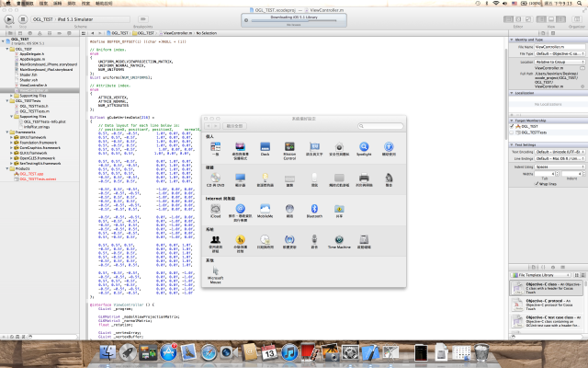Open Mission Control preferences pane
588x368 pixels.
289,147
